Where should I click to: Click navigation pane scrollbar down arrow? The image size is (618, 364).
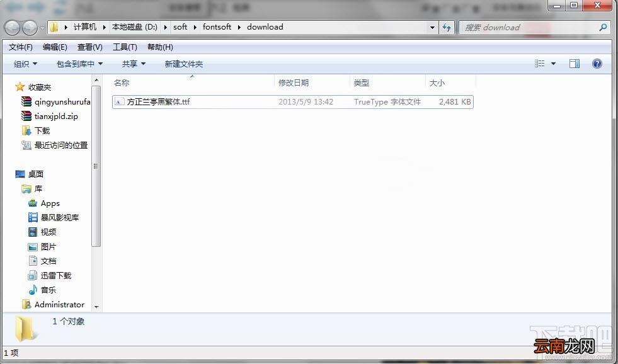(x=96, y=307)
